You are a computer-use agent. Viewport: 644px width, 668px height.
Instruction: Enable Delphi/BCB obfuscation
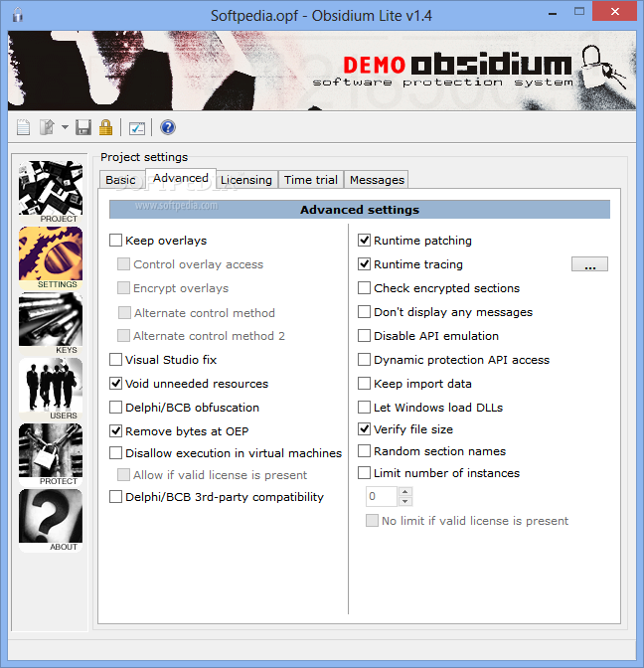(x=116, y=408)
